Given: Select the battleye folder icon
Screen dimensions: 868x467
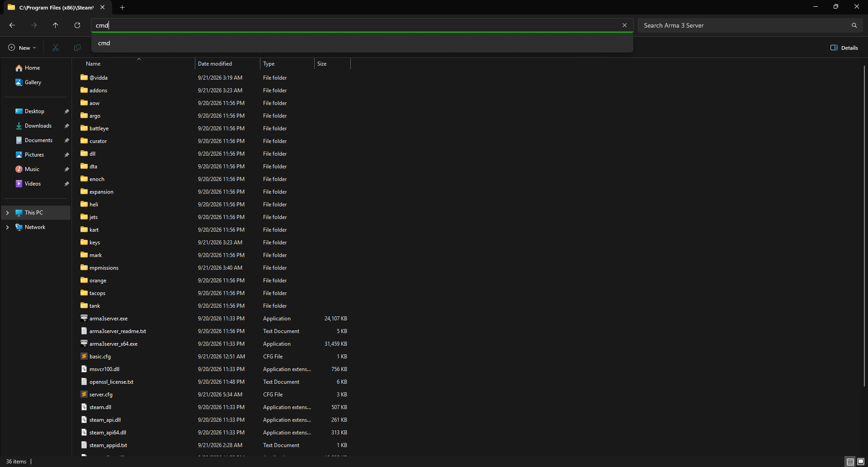Looking at the screenshot, I should tap(84, 128).
